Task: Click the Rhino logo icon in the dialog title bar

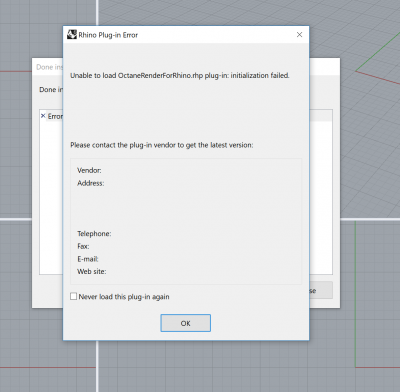Action: tap(72, 35)
